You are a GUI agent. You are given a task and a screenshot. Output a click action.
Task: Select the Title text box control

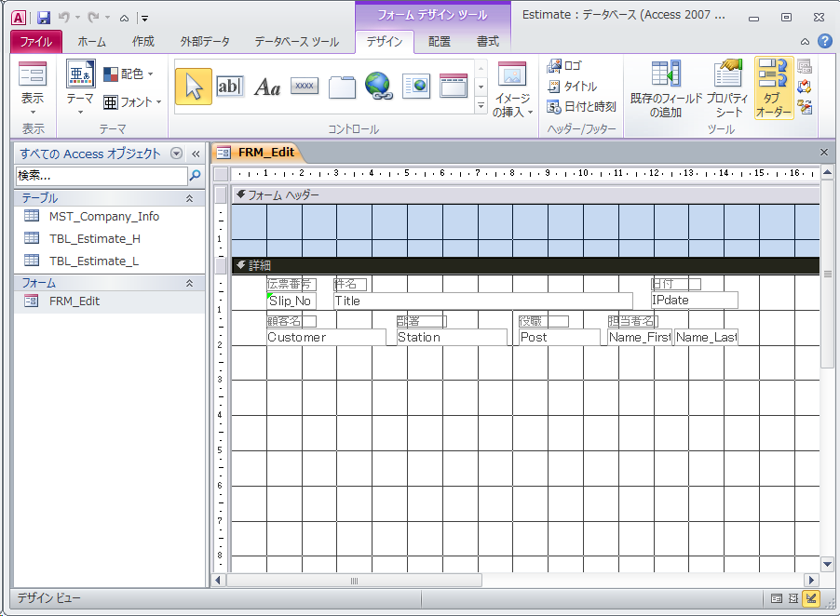point(482,301)
